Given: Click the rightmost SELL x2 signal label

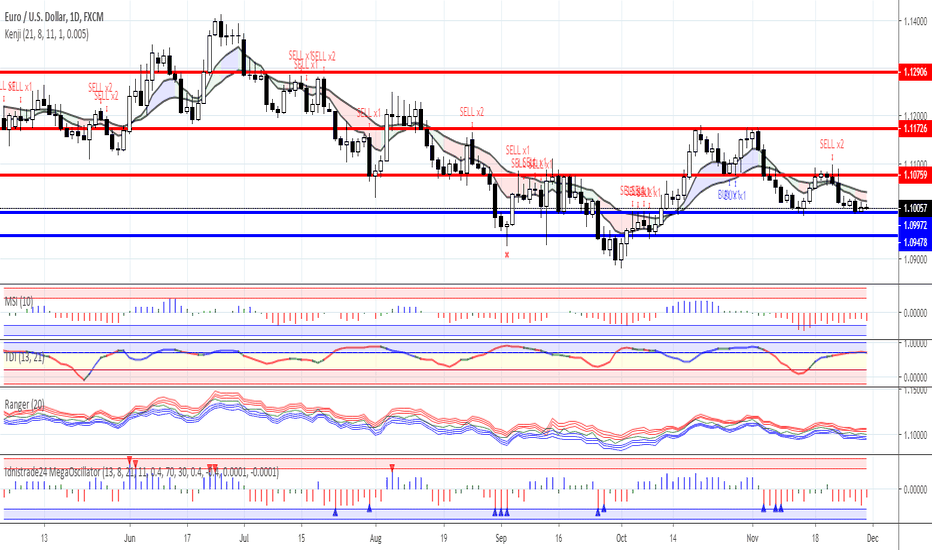Looking at the screenshot, I should (832, 145).
